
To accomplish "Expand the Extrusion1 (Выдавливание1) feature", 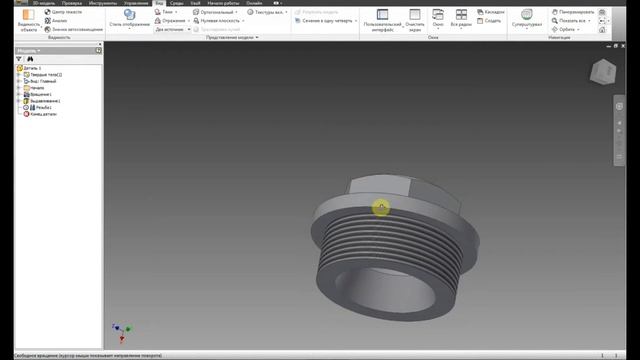I will click(19, 101).
